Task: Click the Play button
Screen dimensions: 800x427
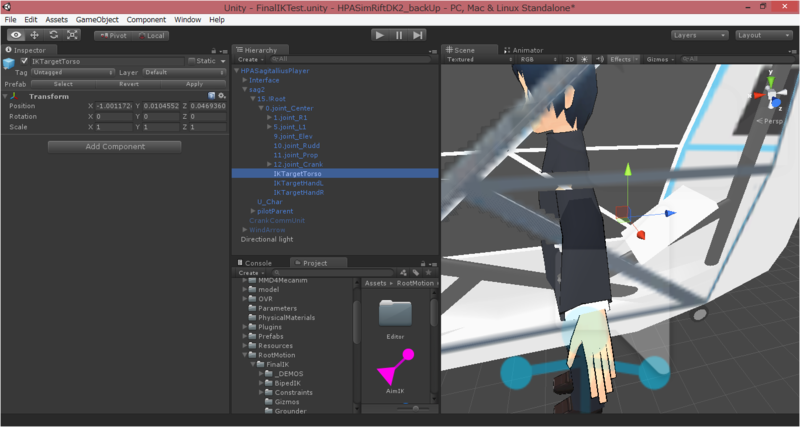Action: pos(380,35)
